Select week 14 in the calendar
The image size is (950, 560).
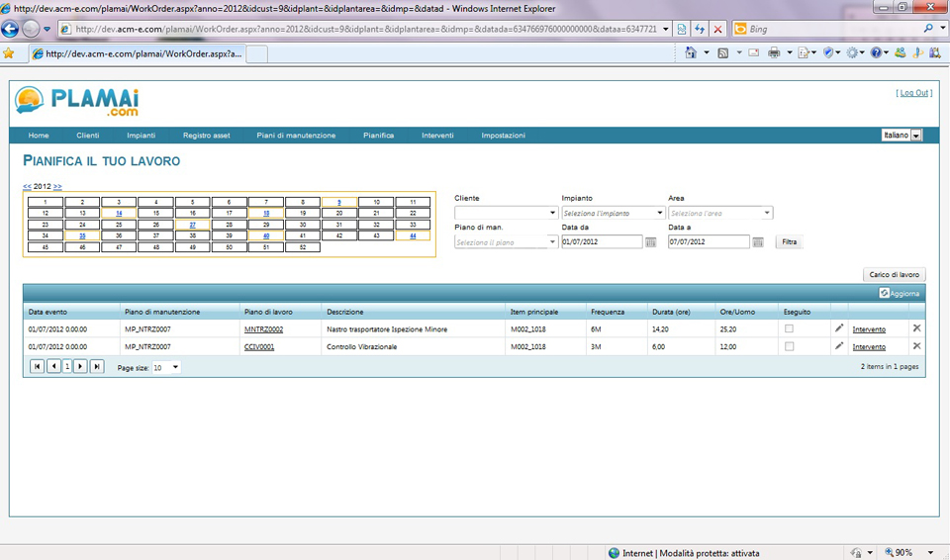point(119,214)
